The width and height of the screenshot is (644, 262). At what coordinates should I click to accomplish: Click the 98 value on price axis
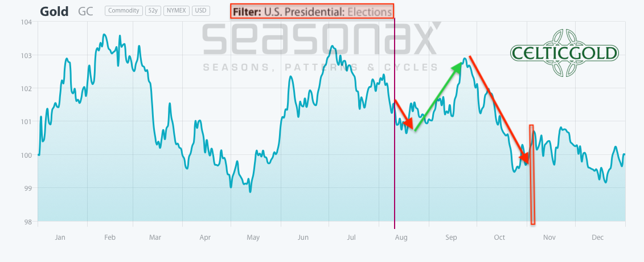click(28, 221)
